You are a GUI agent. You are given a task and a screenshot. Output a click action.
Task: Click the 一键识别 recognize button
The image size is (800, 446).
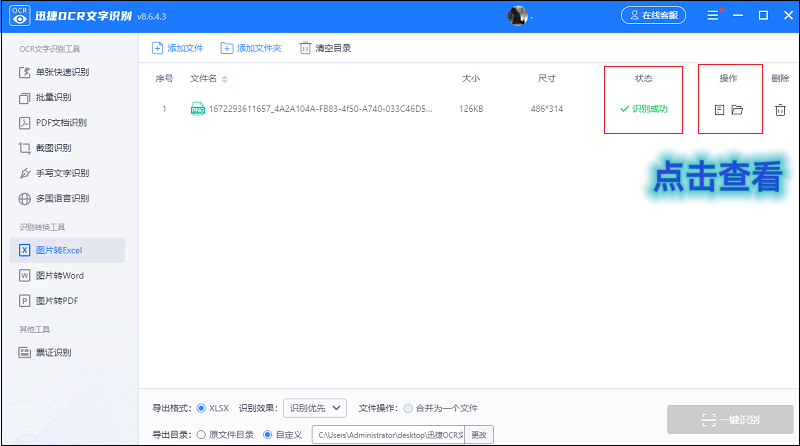[x=730, y=419]
